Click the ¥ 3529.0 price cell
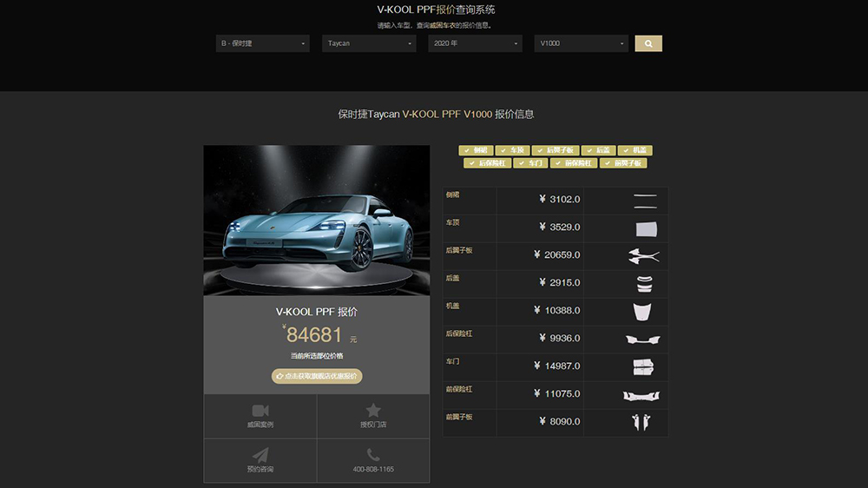This screenshot has height=488, width=868. pos(540,228)
